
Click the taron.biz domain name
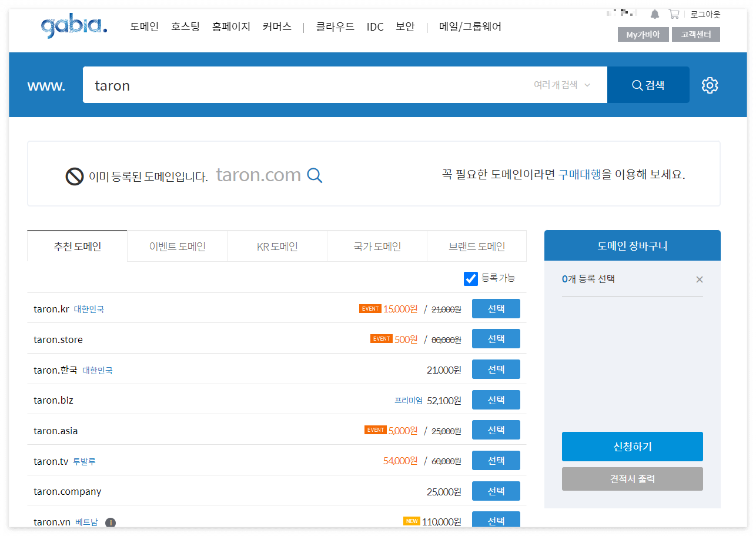coord(53,400)
